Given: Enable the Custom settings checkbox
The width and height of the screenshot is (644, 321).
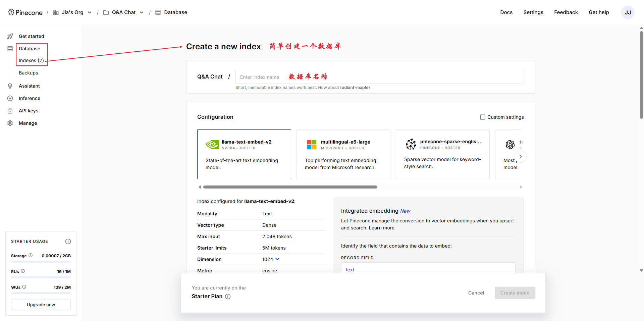Looking at the screenshot, I should pos(483,117).
